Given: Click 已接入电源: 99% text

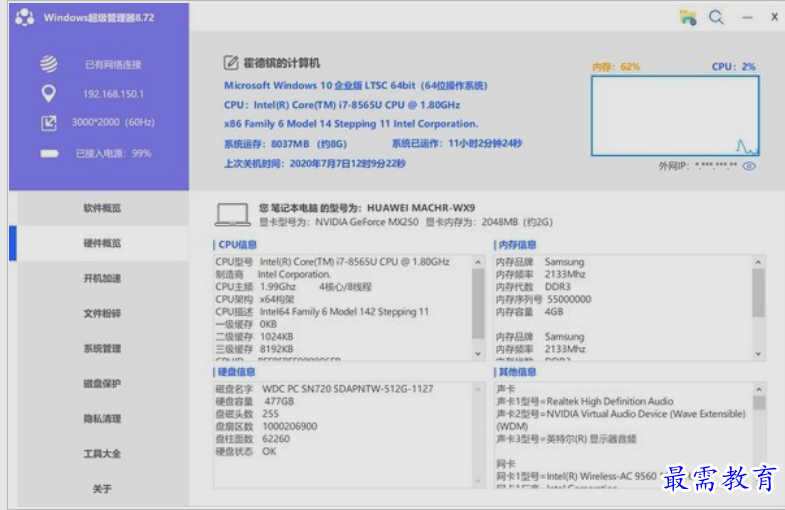Looking at the screenshot, I should tap(113, 154).
